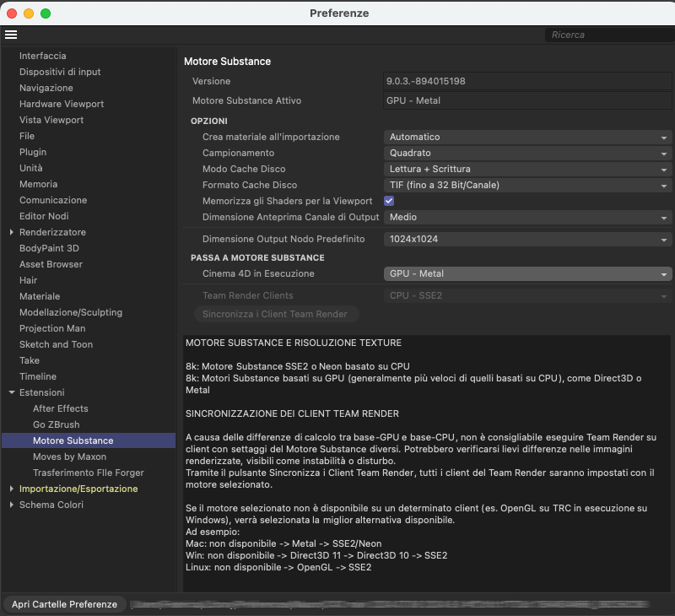Image resolution: width=675 pixels, height=616 pixels.
Task: Select Trasferimento FIle Forger entry
Action: point(89,473)
